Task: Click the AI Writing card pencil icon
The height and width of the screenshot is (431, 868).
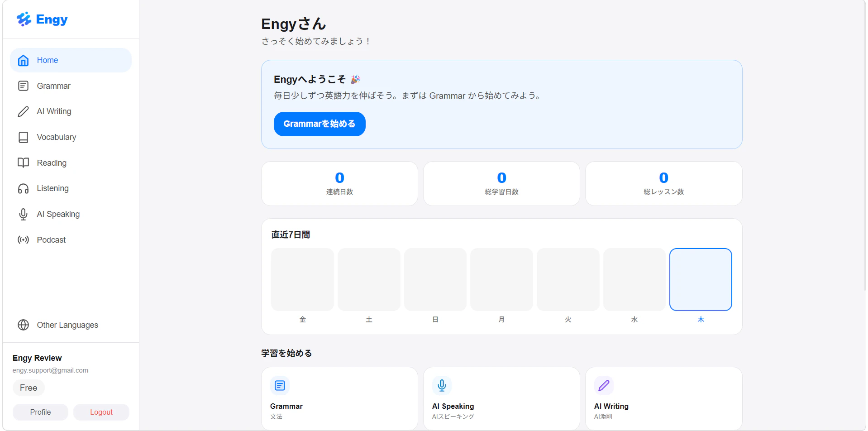Action: click(x=604, y=386)
